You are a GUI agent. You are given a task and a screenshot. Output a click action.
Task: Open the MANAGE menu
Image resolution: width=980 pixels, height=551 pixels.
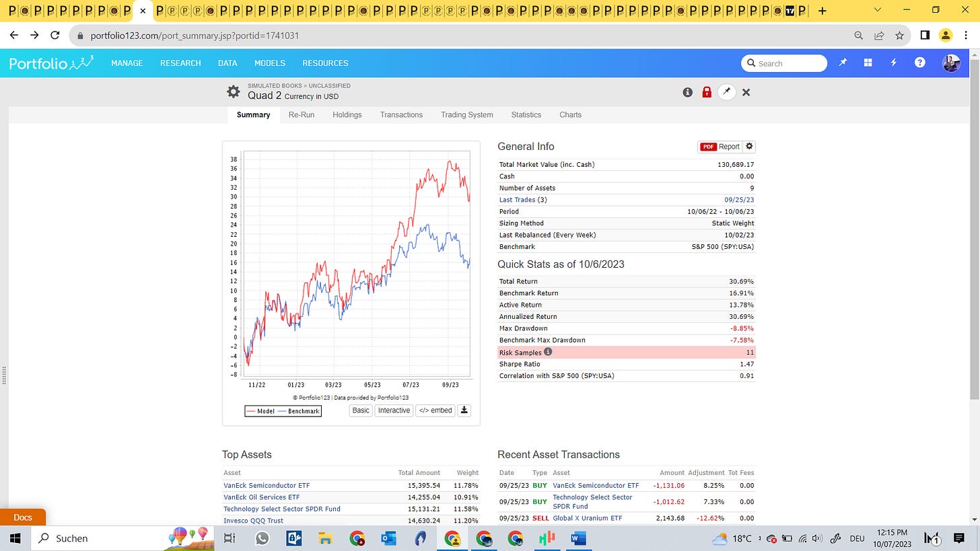coord(127,63)
